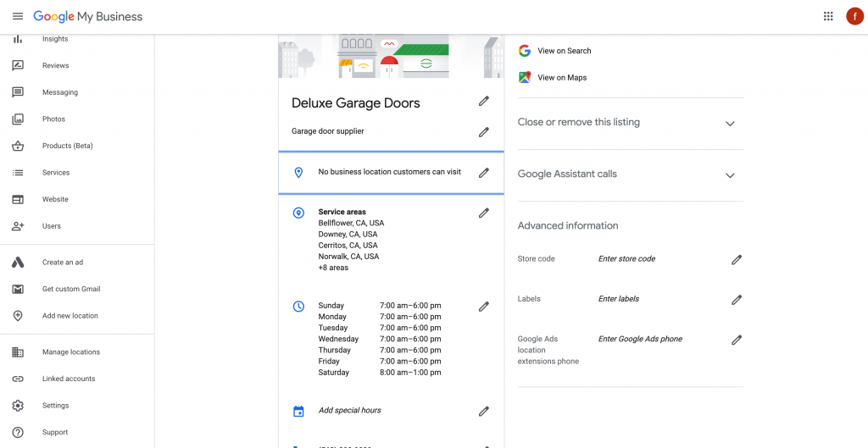Click the Linked accounts chain icon
Image resolution: width=868 pixels, height=448 pixels.
18,379
